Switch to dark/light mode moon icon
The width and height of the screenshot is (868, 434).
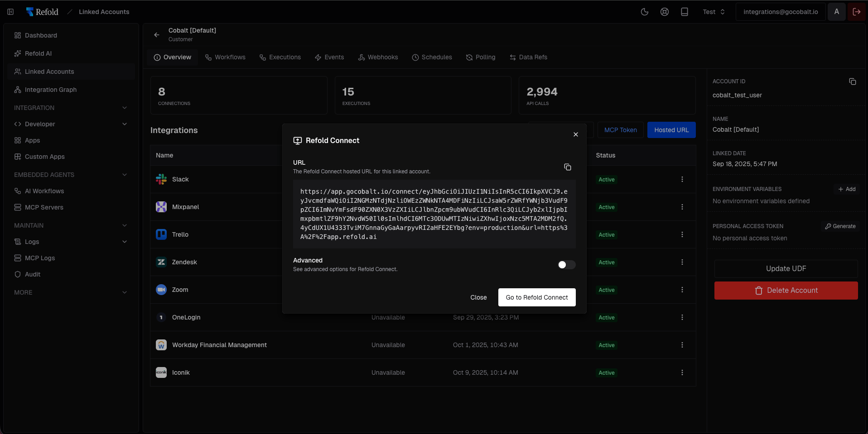(x=645, y=12)
